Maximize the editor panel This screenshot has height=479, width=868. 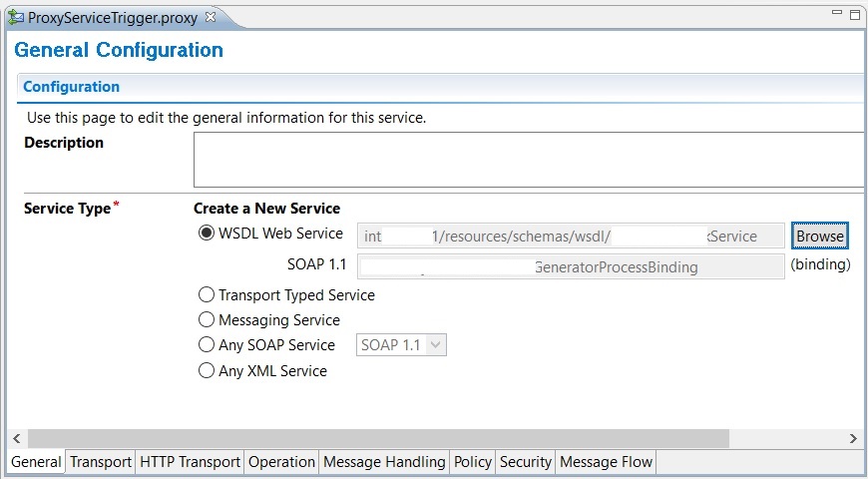[x=855, y=15]
